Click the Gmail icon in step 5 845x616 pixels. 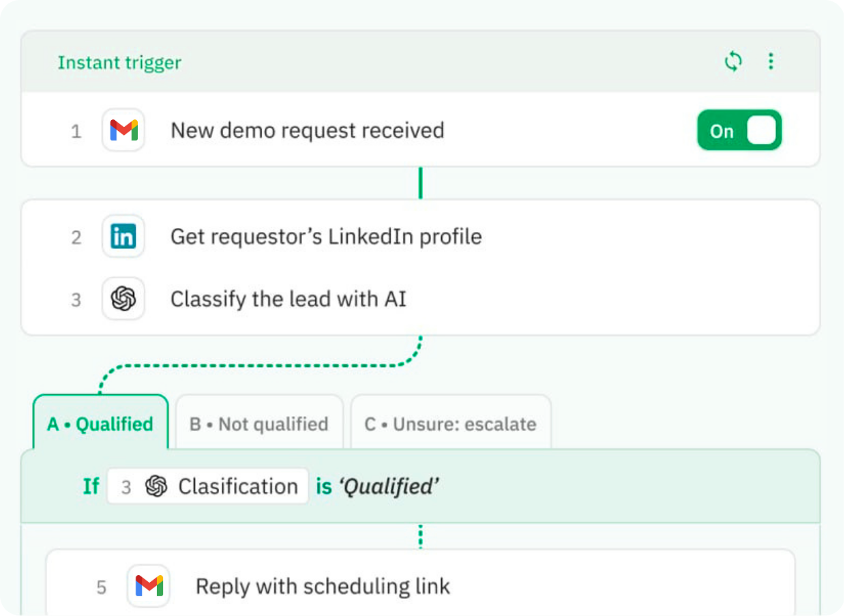pos(149,586)
